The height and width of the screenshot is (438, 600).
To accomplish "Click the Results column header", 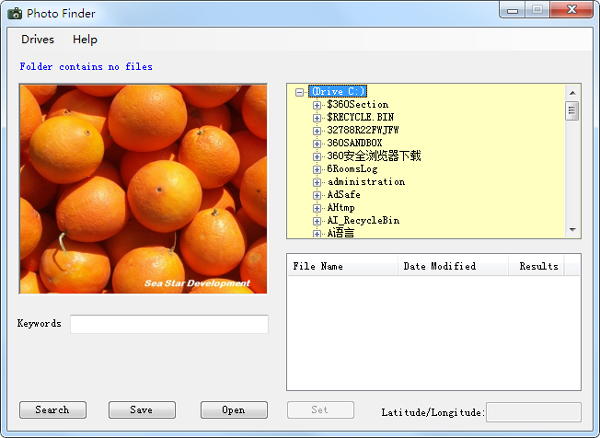I will click(539, 266).
